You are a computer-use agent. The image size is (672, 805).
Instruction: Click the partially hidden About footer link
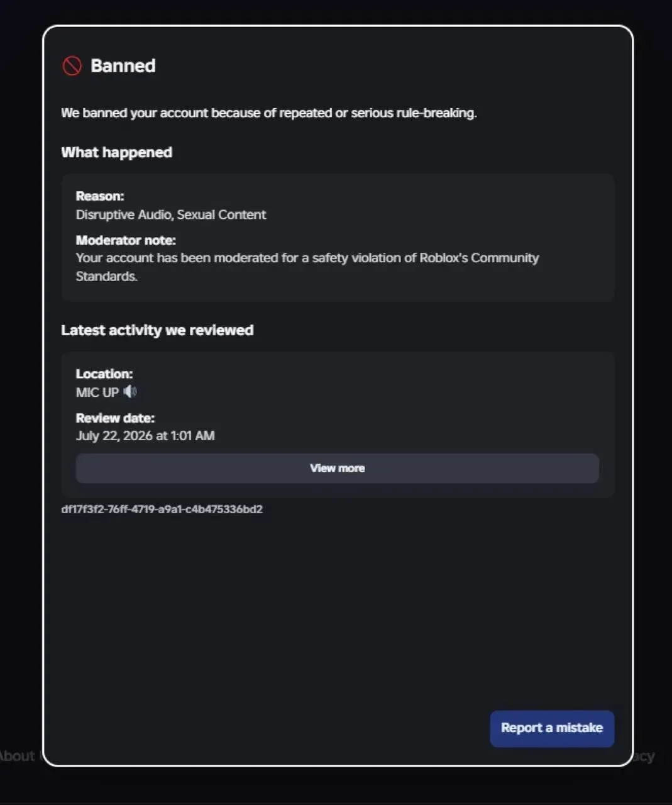[17, 756]
